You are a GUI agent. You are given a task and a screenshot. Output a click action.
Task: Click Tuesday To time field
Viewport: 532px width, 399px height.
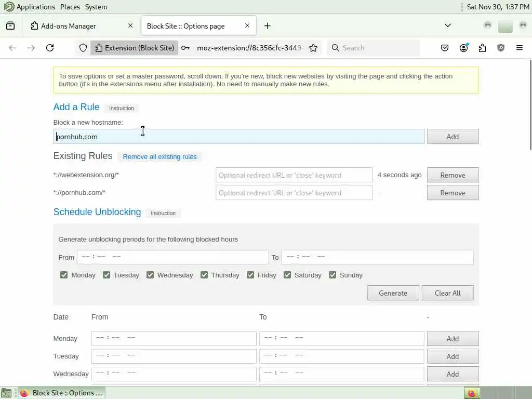click(342, 356)
